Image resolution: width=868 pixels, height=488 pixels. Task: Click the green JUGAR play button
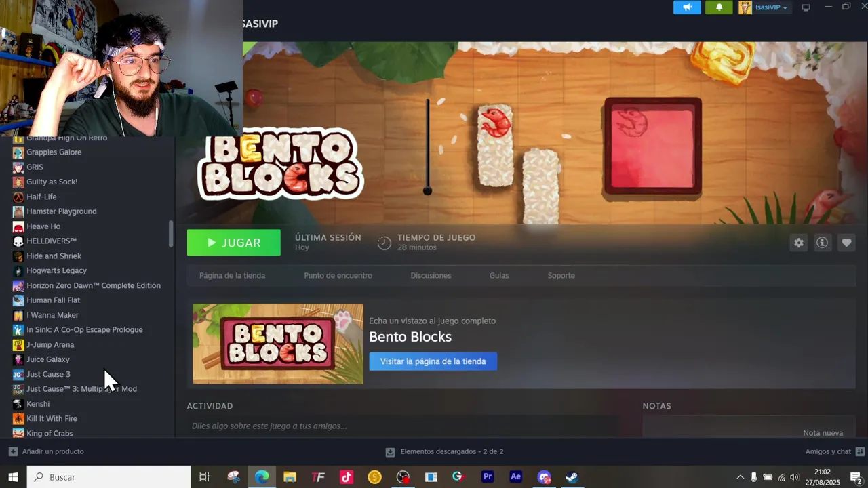click(234, 243)
